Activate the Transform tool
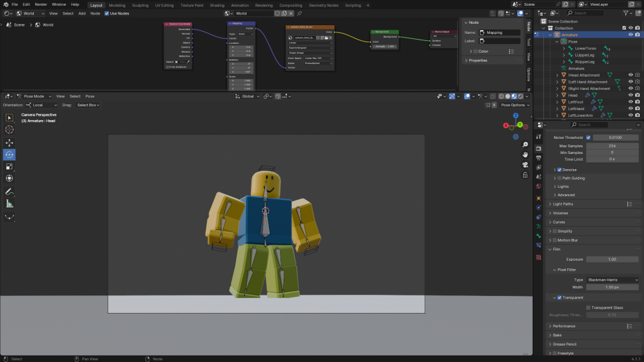 tap(9, 178)
